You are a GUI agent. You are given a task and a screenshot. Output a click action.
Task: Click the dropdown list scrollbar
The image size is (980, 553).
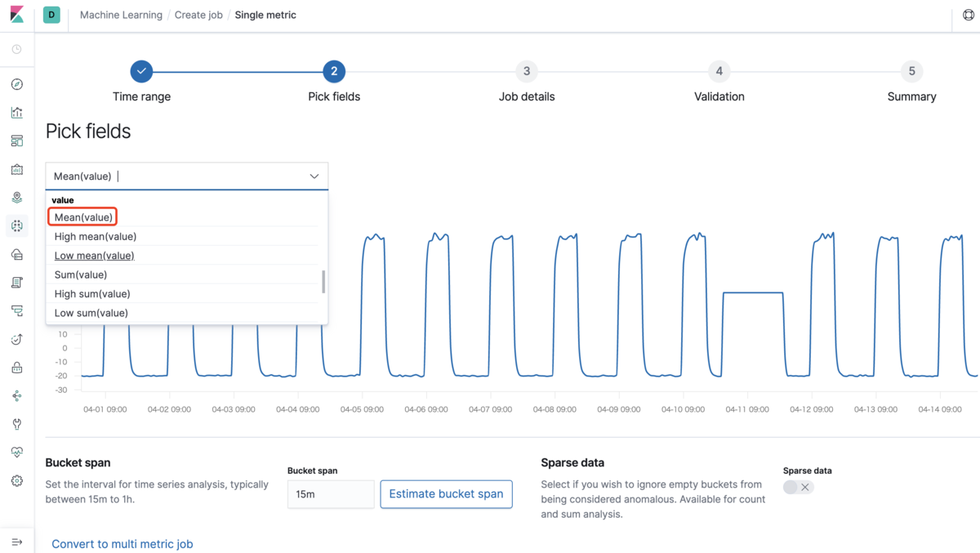click(x=323, y=282)
